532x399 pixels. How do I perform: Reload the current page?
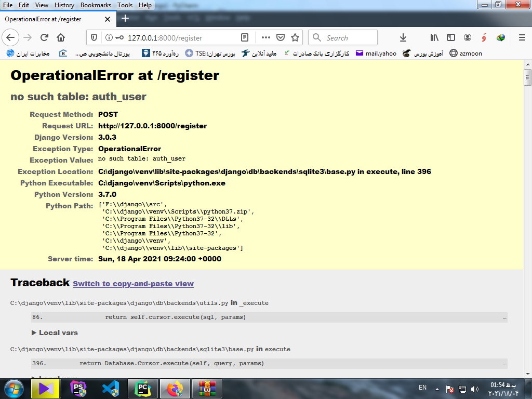44,37
